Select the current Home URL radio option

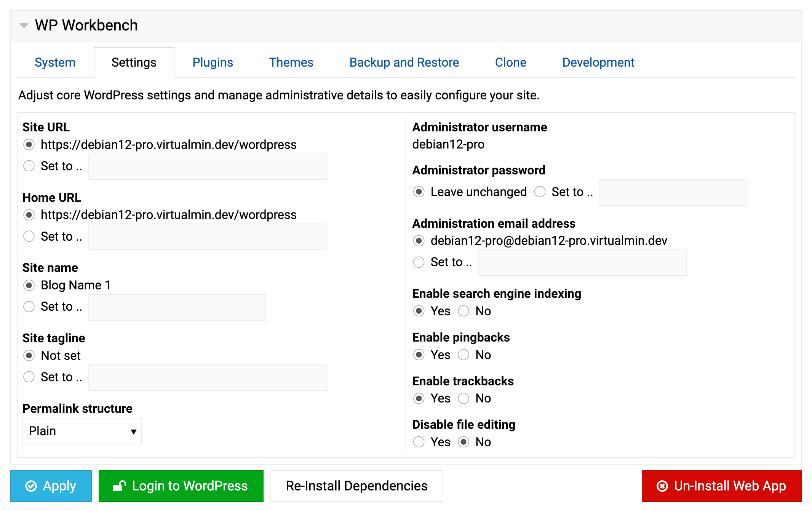pyautogui.click(x=29, y=215)
